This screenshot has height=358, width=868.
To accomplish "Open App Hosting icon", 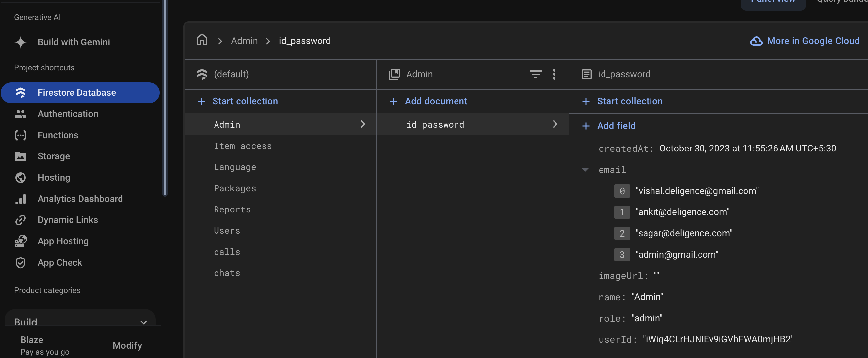I will point(21,241).
